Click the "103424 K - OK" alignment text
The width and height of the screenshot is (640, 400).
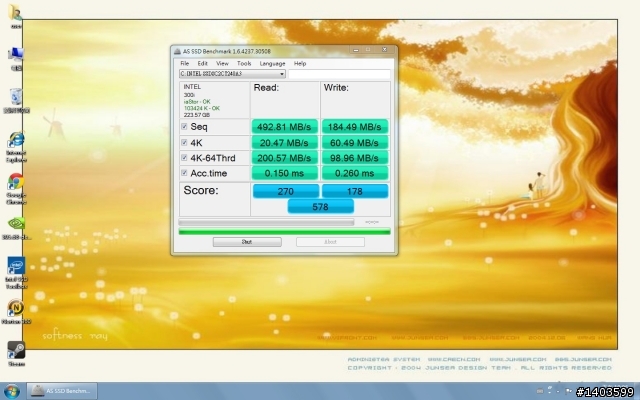tap(202, 108)
